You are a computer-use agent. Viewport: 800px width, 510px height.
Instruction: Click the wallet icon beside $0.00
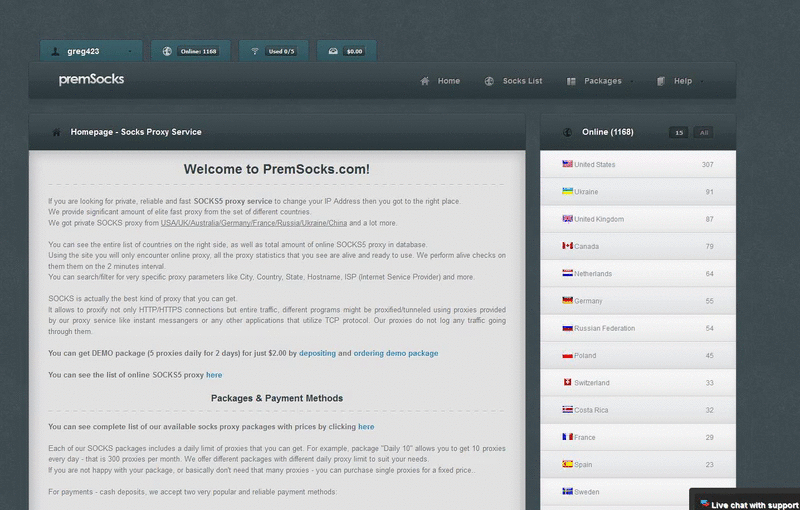pyautogui.click(x=333, y=51)
